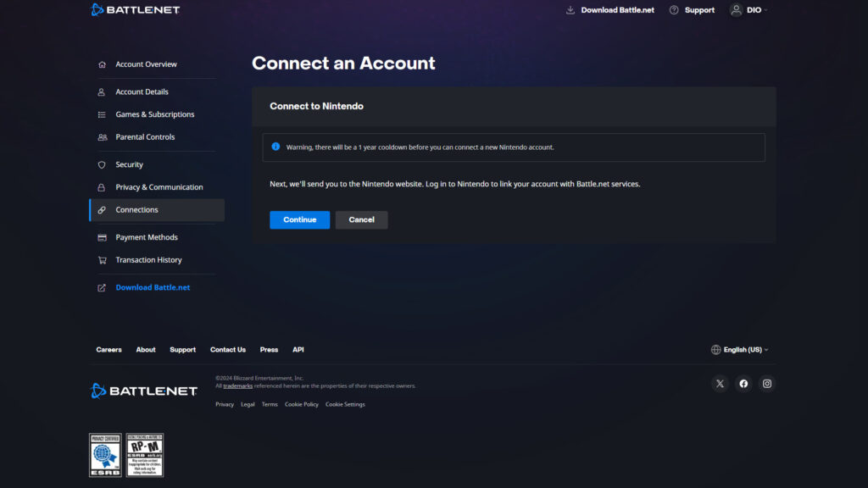Viewport: 868px width, 488px height.
Task: Click the ESRB RP-M rating badge
Action: click(x=145, y=455)
